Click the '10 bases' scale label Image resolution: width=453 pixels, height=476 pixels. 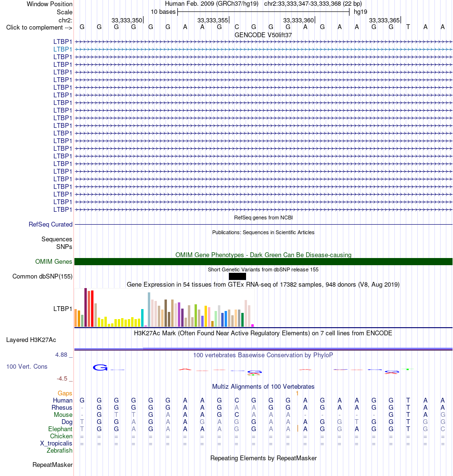tap(163, 12)
